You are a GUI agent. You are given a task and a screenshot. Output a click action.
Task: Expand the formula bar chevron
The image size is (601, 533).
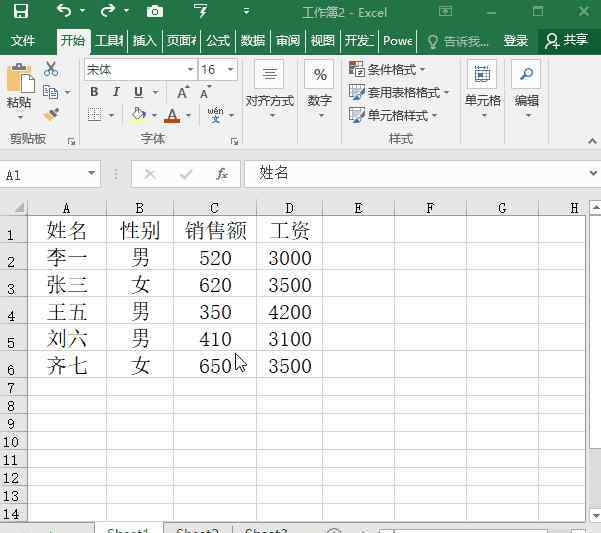click(x=593, y=174)
